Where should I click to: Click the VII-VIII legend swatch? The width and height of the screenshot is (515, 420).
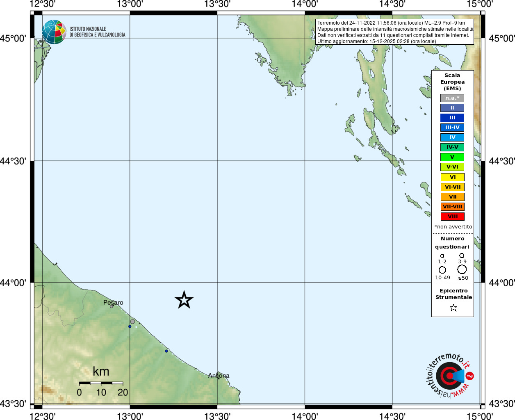pyautogui.click(x=452, y=207)
